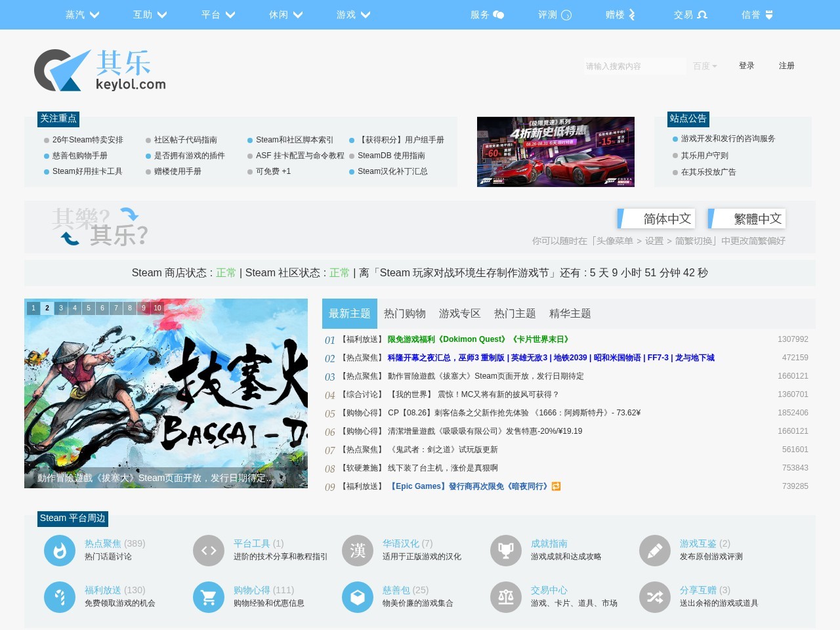Open Steam汉化补丁汇总 link
The width and height of the screenshot is (840, 630).
(x=392, y=171)
